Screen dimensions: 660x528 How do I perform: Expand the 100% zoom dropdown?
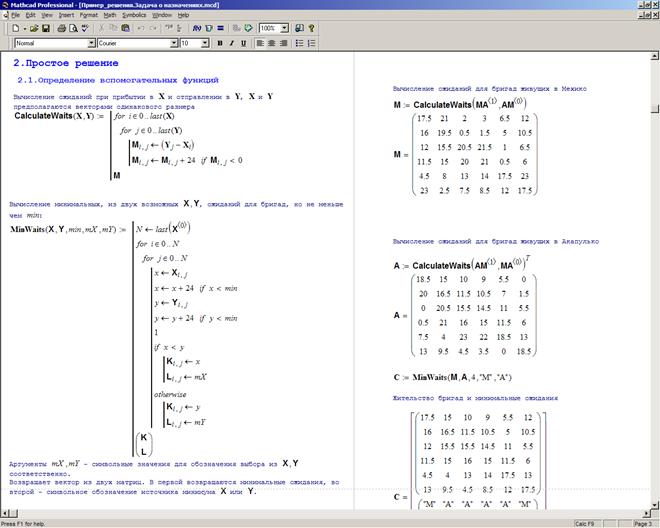coord(285,28)
